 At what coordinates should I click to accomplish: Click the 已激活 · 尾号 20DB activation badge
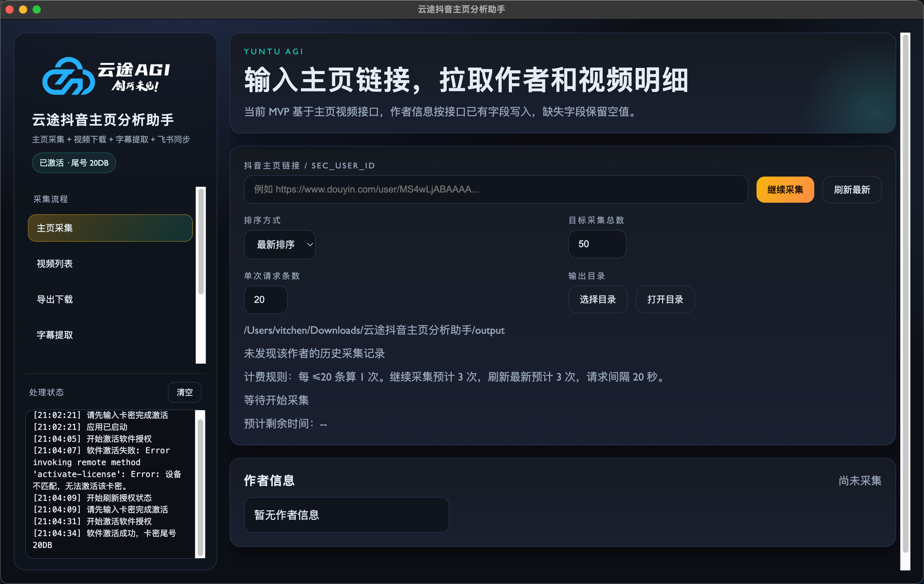tap(74, 163)
